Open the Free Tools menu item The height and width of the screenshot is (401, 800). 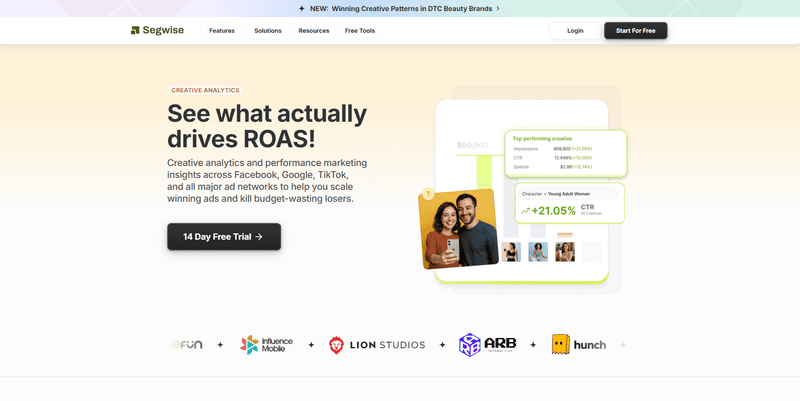(x=360, y=31)
